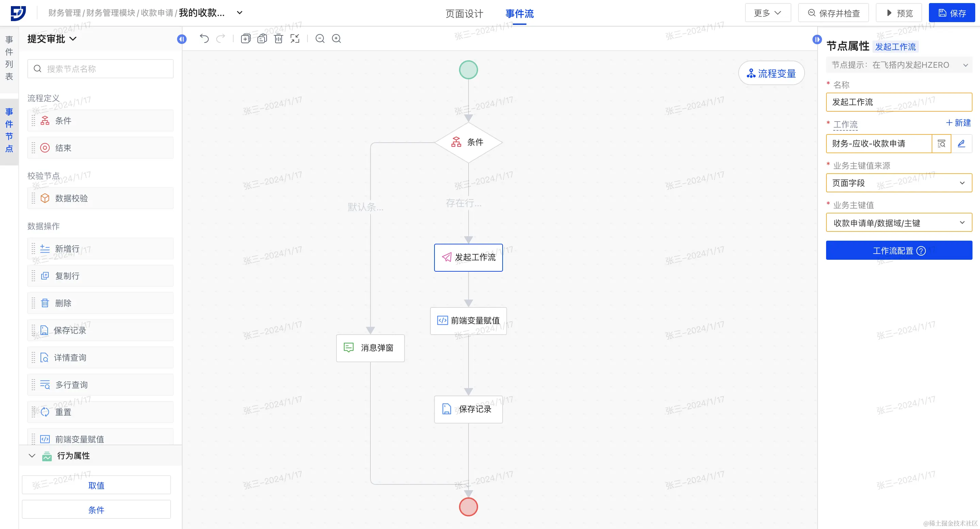Collapse the 行为属性 section
This screenshot has width=980, height=529.
pyautogui.click(x=32, y=455)
